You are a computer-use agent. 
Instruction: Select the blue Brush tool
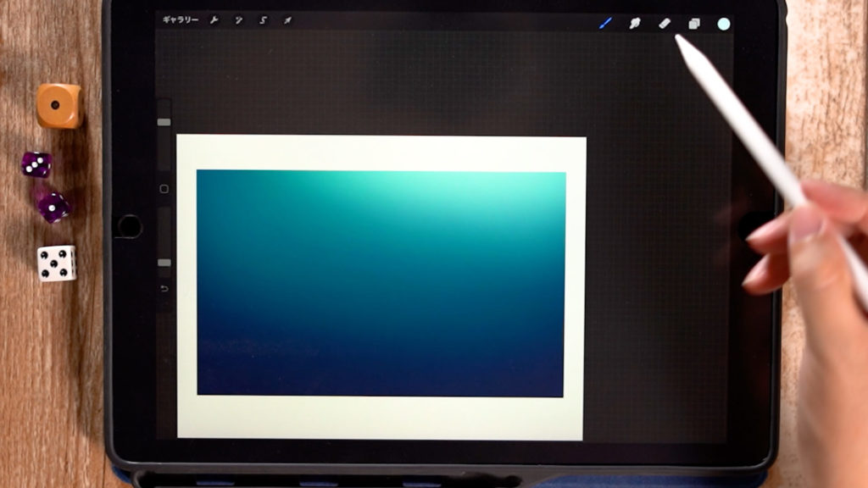tap(605, 23)
